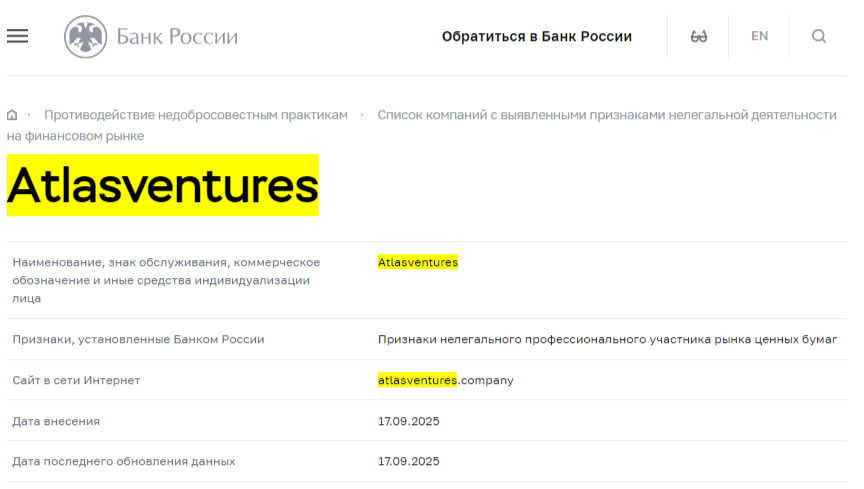Click the Atlasventures page heading
Screen dimensions: 864x489
[163, 185]
